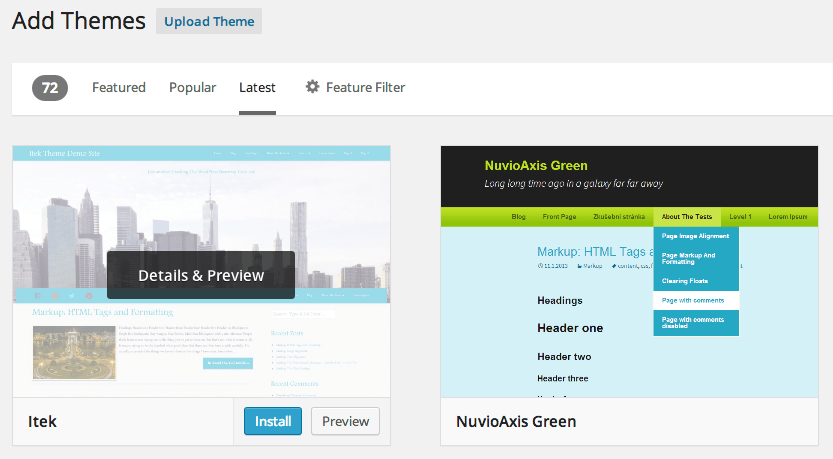Switch to the Featured tab
Image resolution: width=833 pixels, height=459 pixels.
[118, 88]
